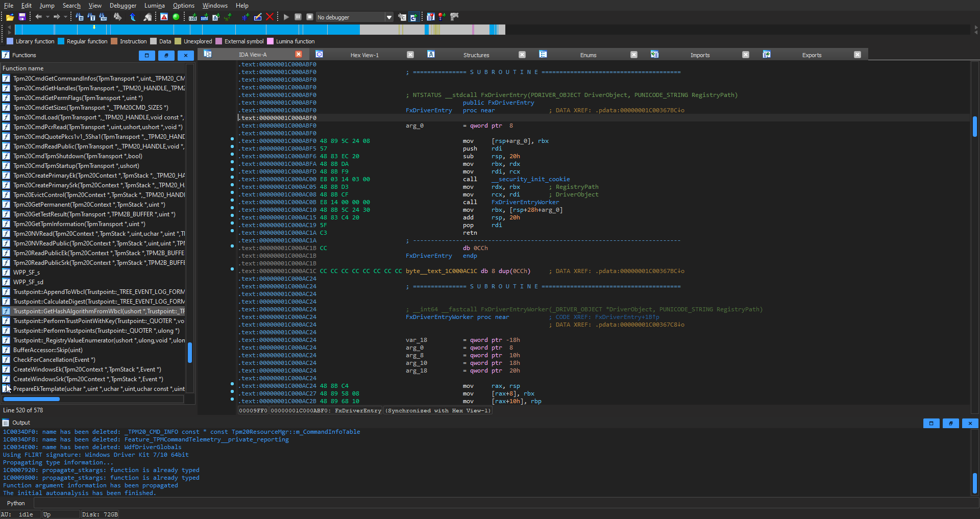Viewport: 980px width, 519px height.
Task: Click the blue up-arrow jump icon
Action: click(133, 17)
